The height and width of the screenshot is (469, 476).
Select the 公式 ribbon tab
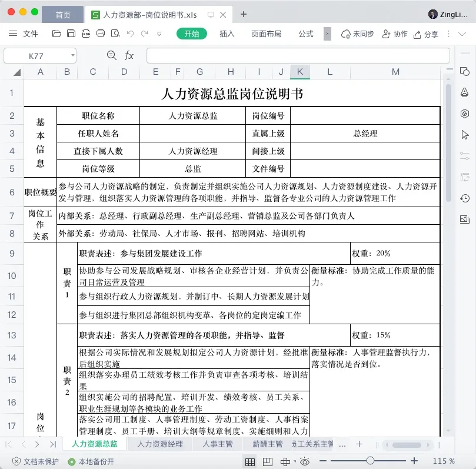click(306, 34)
